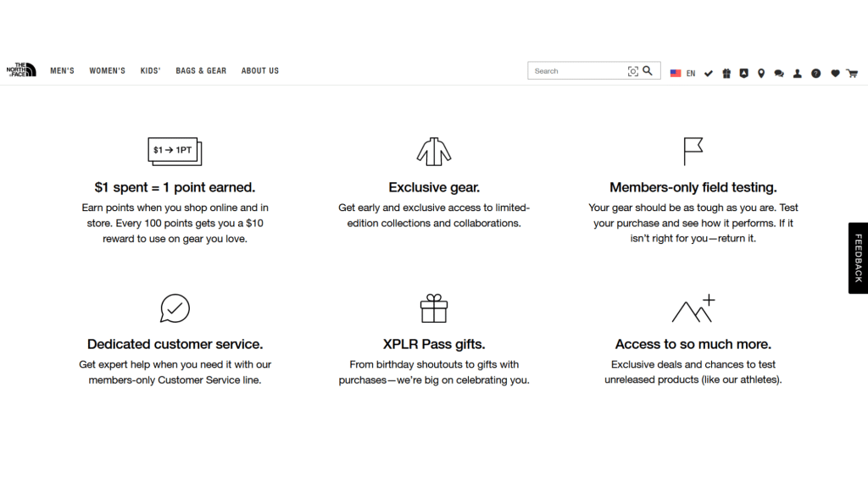Image resolution: width=868 pixels, height=488 pixels.
Task: Open the help question mark icon
Action: click(x=816, y=73)
